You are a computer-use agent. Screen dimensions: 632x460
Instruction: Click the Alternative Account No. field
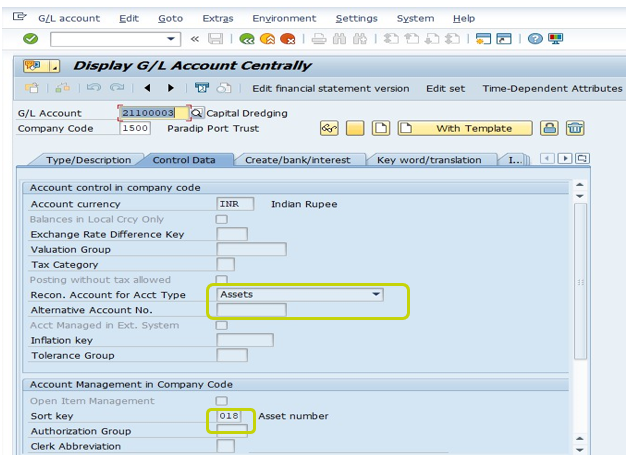252,310
